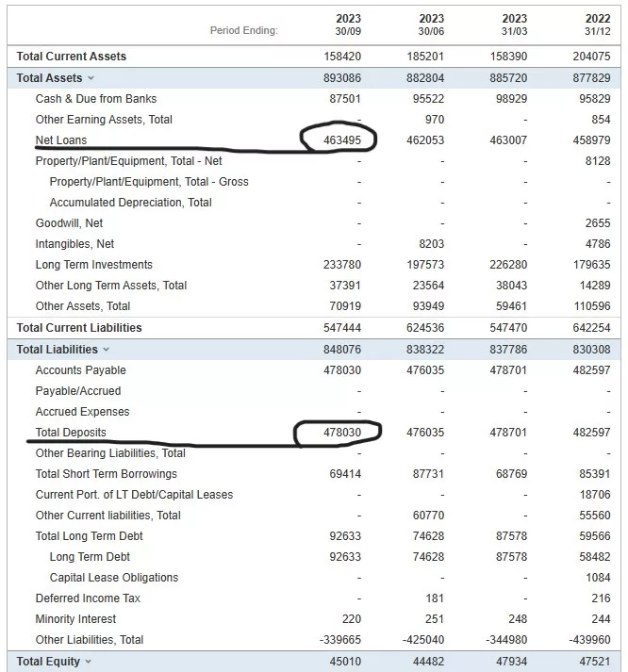Click the 2023 30/09 period column header
Screen dimensions: 628x672
coord(348,25)
